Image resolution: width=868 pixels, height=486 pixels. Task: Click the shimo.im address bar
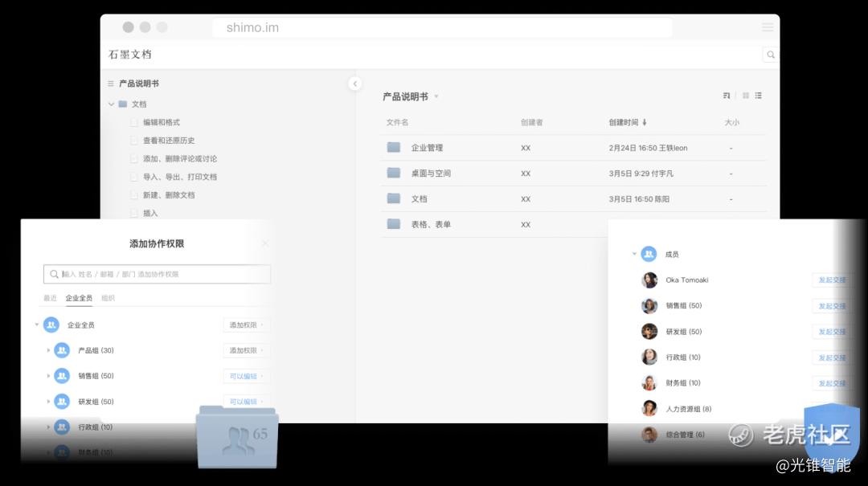pos(442,27)
